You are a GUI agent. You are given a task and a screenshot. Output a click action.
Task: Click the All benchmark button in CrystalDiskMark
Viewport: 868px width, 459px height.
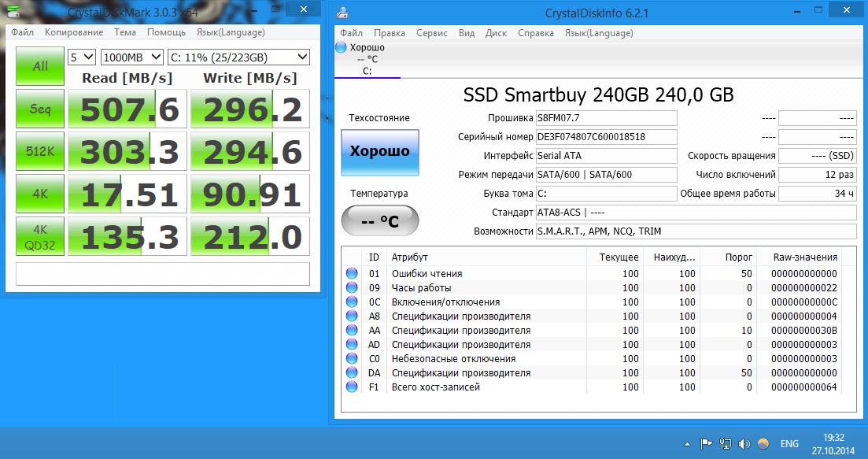pos(40,66)
